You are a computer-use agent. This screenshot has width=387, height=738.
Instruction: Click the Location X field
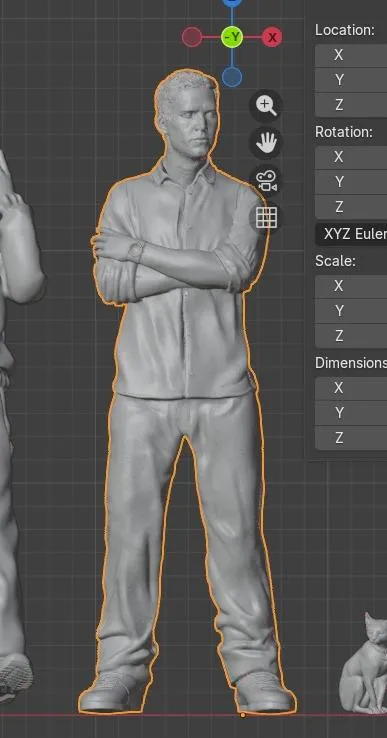[351, 55]
